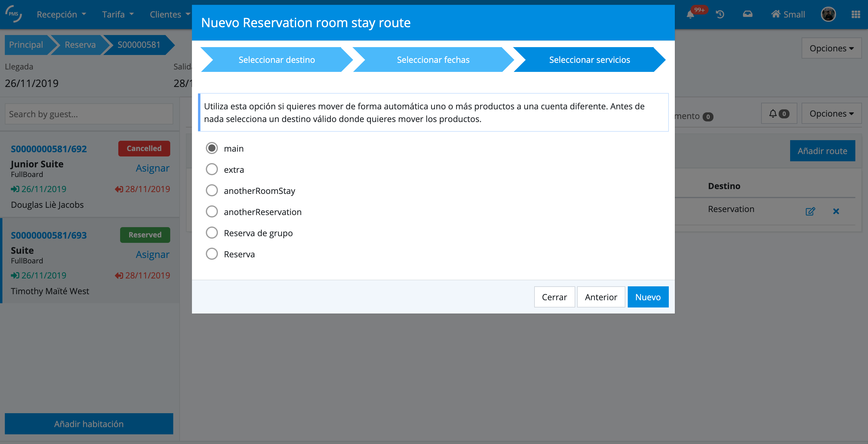Image resolution: width=868 pixels, height=444 pixels.
Task: Click the Nuevo button
Action: coord(648,297)
